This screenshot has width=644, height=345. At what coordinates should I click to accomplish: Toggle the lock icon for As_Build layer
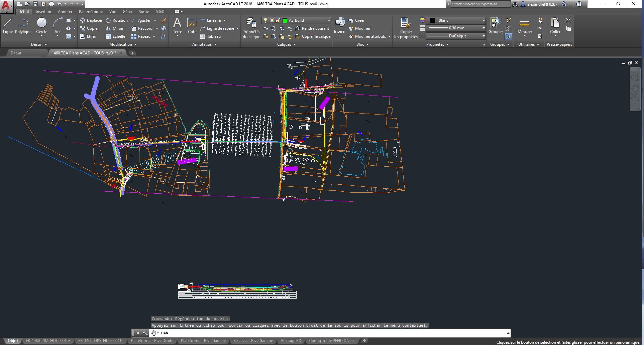coord(278,20)
